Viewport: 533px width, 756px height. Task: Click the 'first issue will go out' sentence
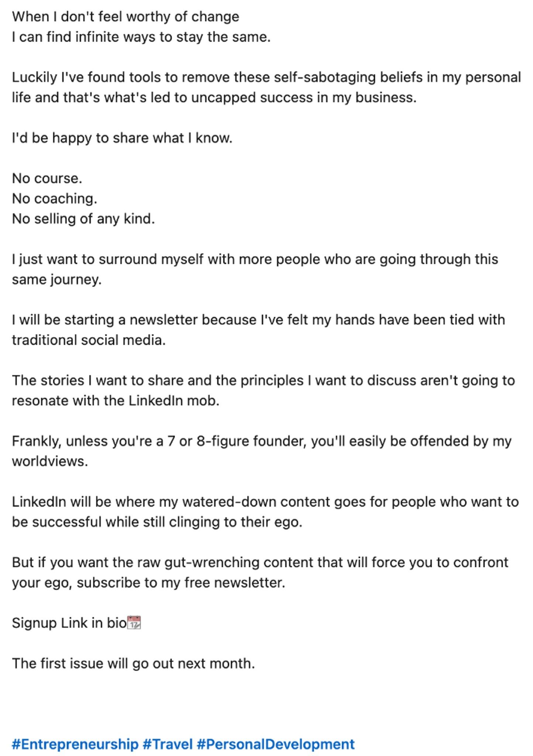click(x=134, y=663)
